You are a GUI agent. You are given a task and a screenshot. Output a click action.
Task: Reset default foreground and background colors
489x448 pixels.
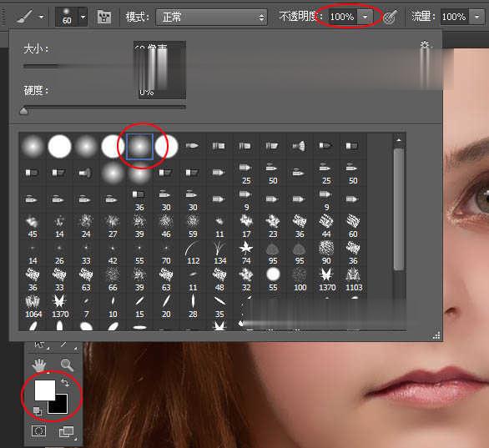tap(37, 411)
